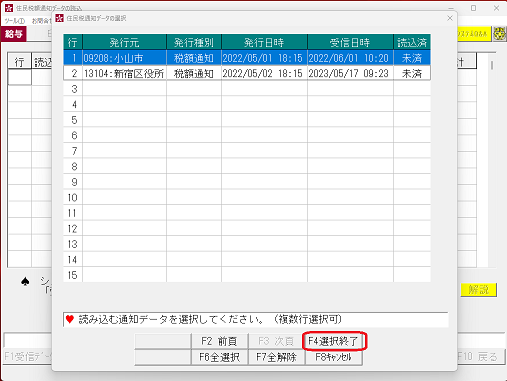
Task: Click received date 2023/05/17 09:23 cell
Action: click(350, 73)
